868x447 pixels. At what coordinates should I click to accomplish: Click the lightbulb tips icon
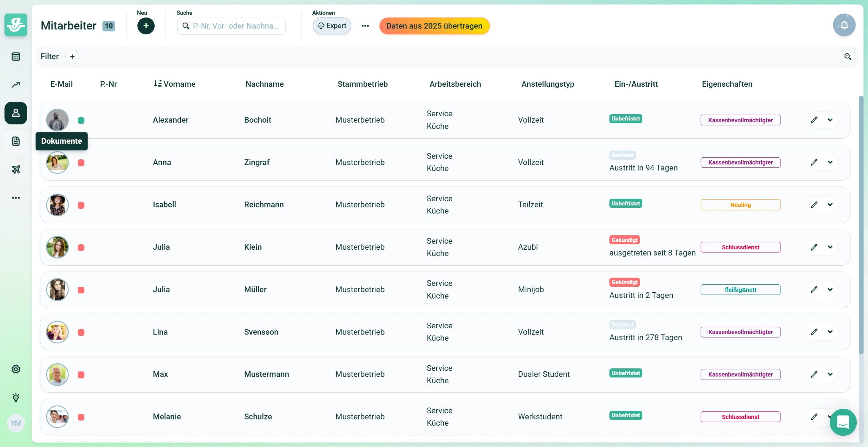coord(16,397)
